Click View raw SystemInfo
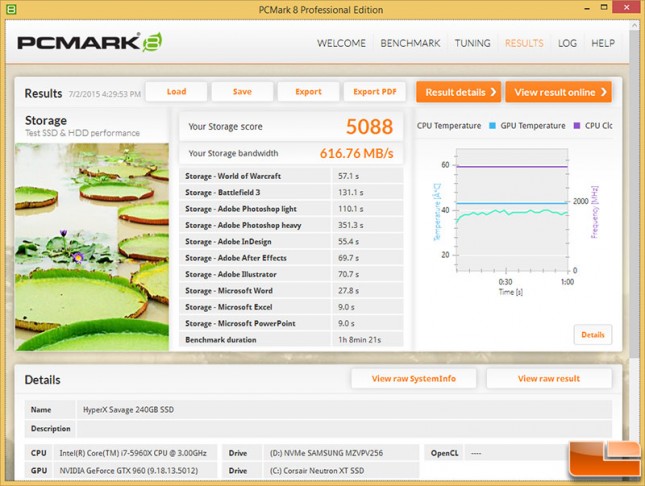The width and height of the screenshot is (645, 486). (414, 379)
